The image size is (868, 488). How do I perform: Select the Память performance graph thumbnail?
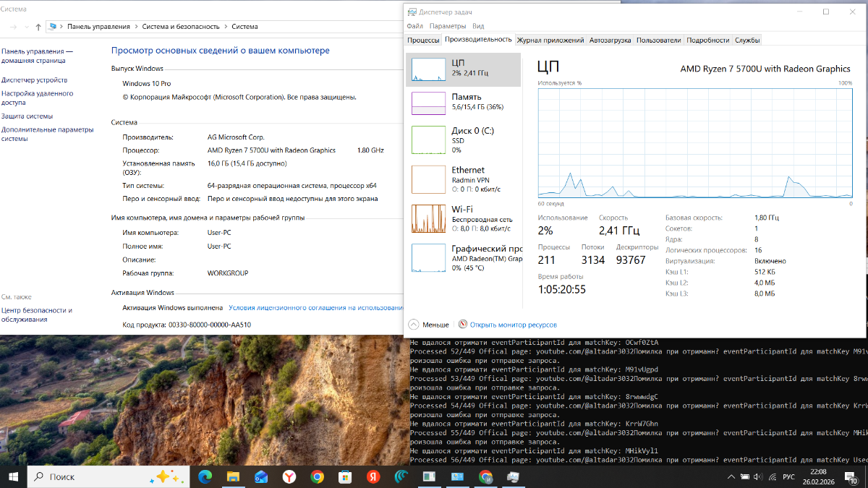(x=428, y=103)
